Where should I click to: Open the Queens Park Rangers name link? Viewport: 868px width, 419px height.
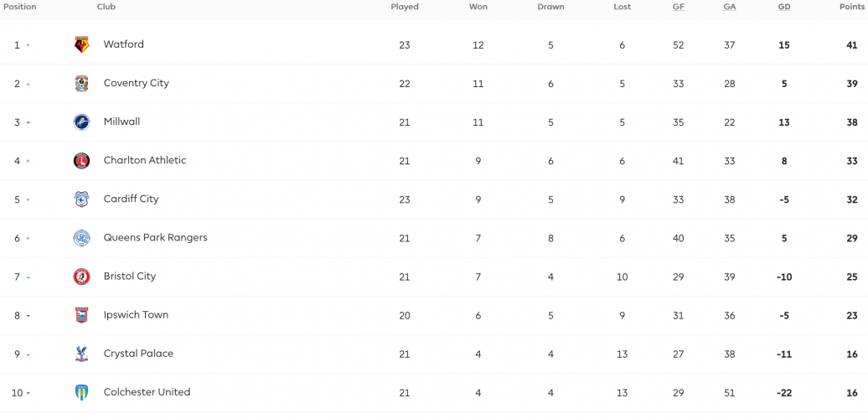[x=156, y=237]
